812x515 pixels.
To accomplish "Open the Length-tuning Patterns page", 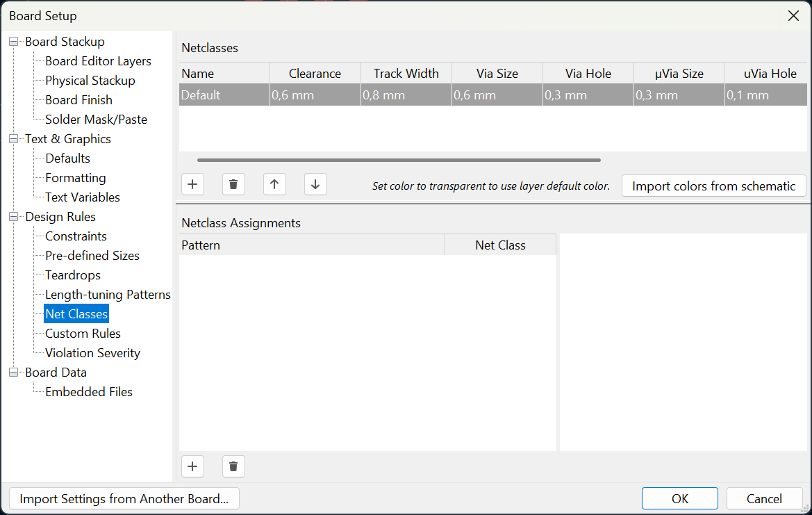I will click(x=108, y=295).
